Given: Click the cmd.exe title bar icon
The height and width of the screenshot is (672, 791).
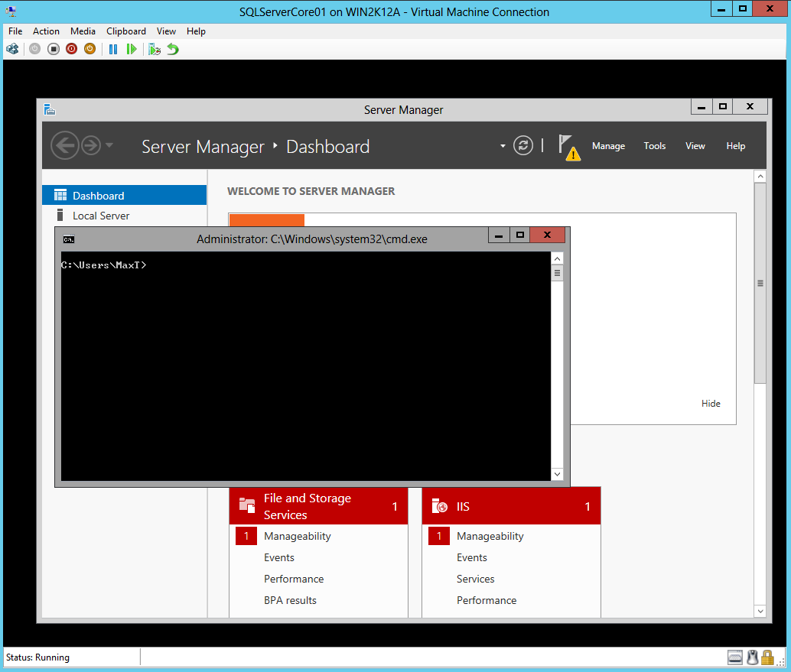Looking at the screenshot, I should tap(69, 239).
